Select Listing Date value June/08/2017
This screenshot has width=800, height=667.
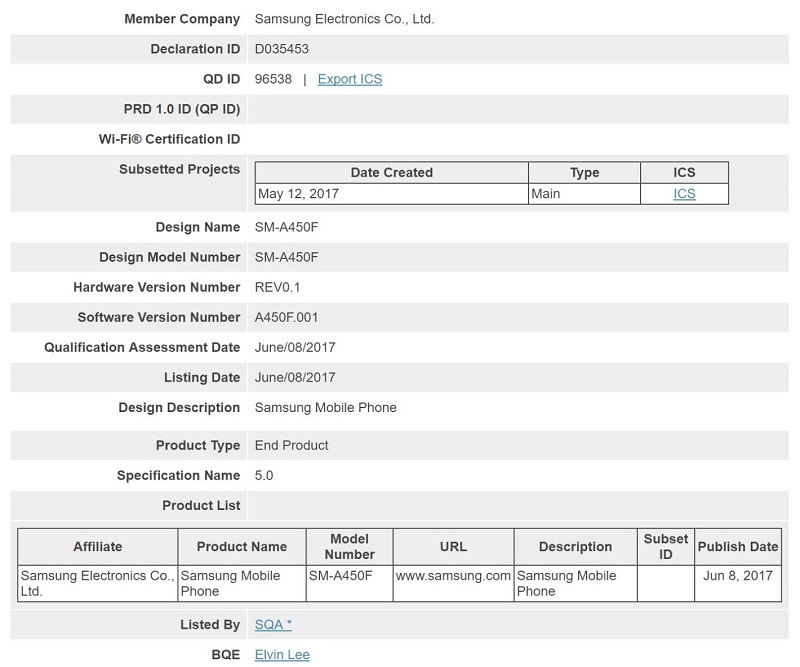(295, 378)
